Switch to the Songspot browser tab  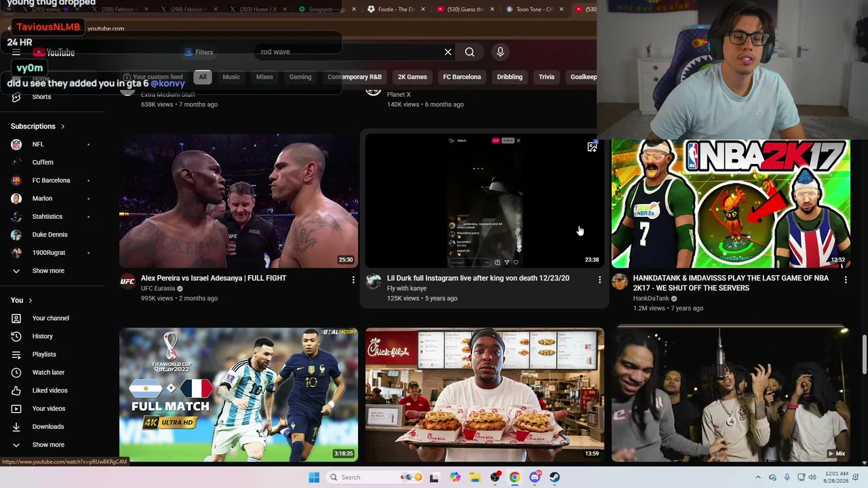tap(327, 9)
